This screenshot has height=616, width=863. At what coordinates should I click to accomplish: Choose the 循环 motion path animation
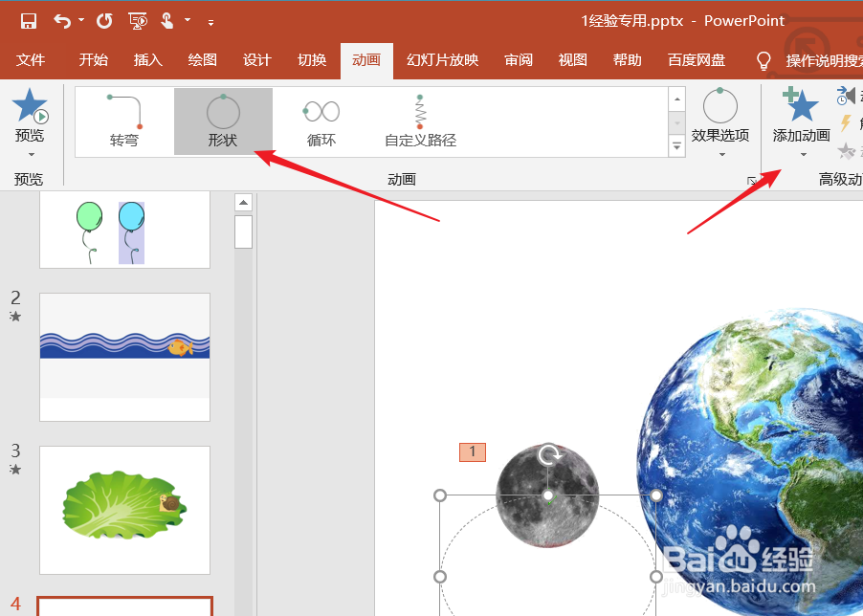click(321, 121)
